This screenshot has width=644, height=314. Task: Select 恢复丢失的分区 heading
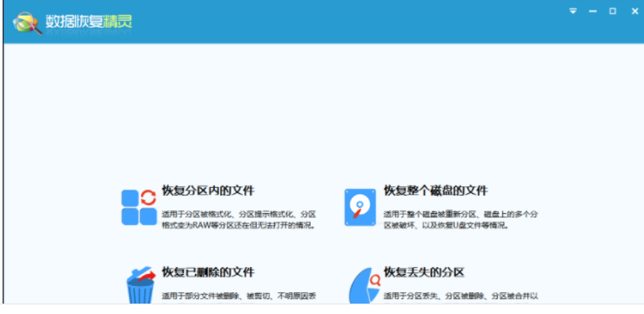pyautogui.click(x=425, y=272)
